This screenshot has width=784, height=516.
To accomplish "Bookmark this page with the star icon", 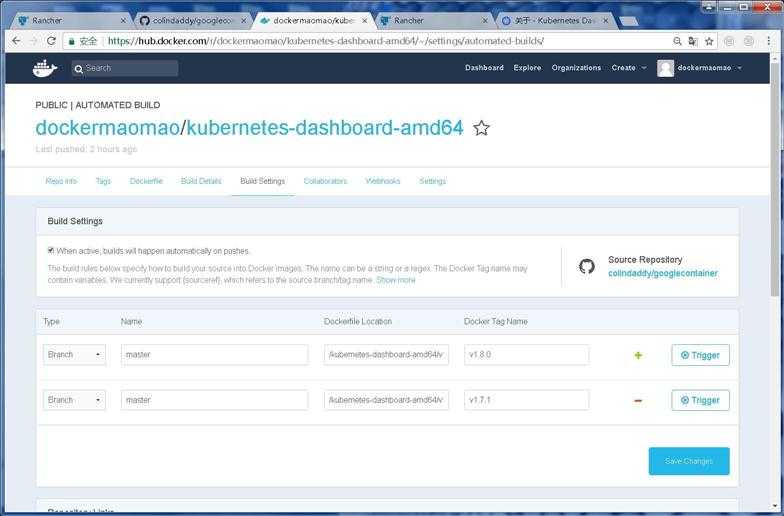I will tap(709, 41).
